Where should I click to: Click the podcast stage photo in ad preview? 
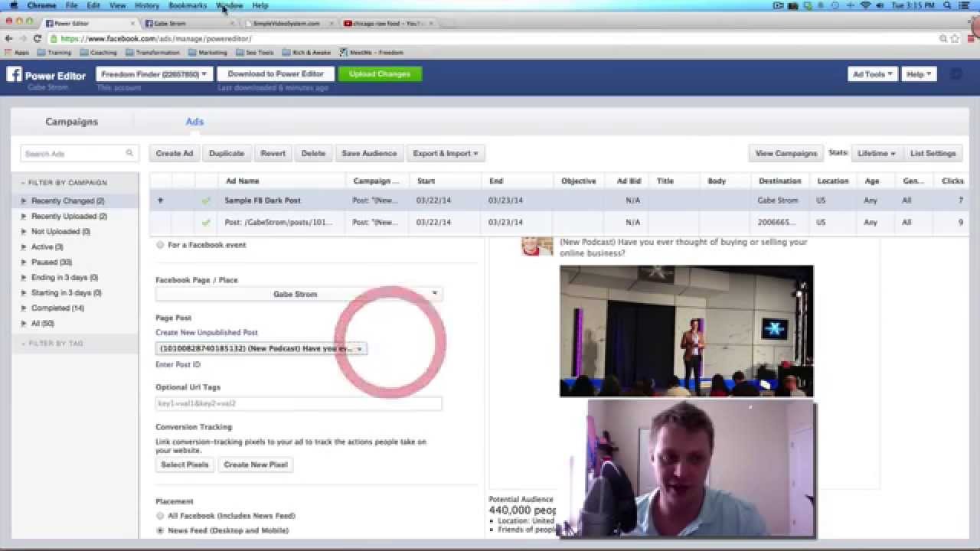[687, 331]
